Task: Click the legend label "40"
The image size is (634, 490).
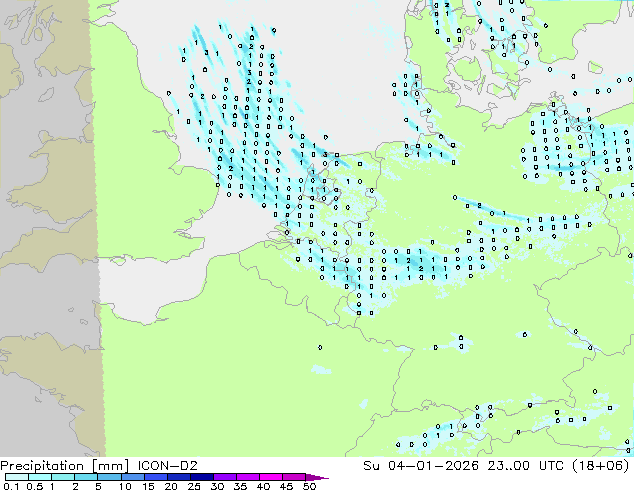Action: tap(263, 486)
